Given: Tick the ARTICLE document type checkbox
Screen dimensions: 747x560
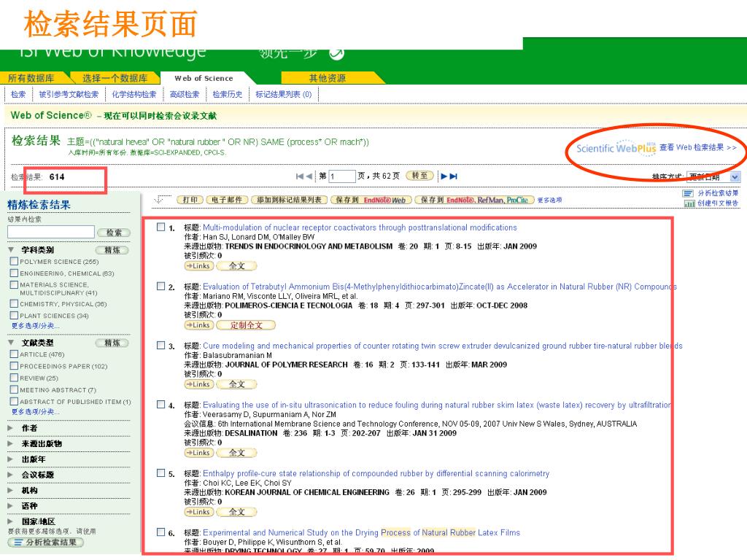Looking at the screenshot, I should pyautogui.click(x=14, y=354).
